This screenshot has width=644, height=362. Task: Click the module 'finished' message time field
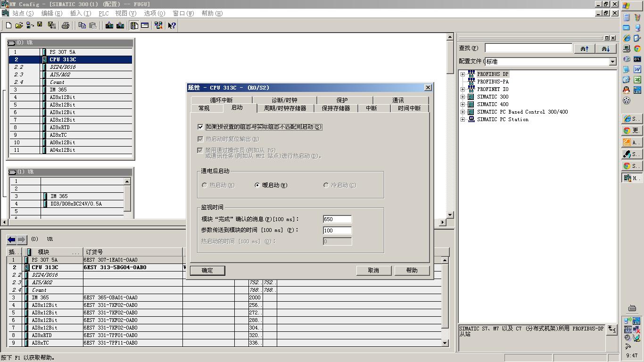pos(338,219)
